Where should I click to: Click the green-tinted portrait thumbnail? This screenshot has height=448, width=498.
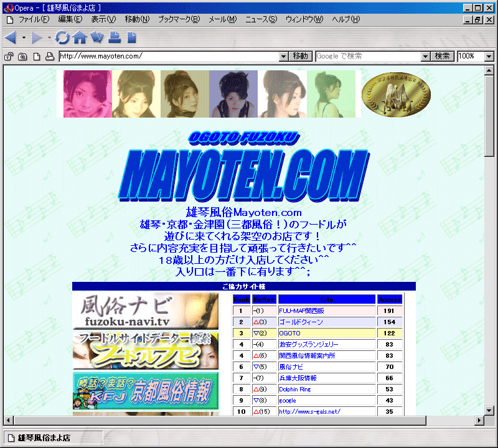331,94
